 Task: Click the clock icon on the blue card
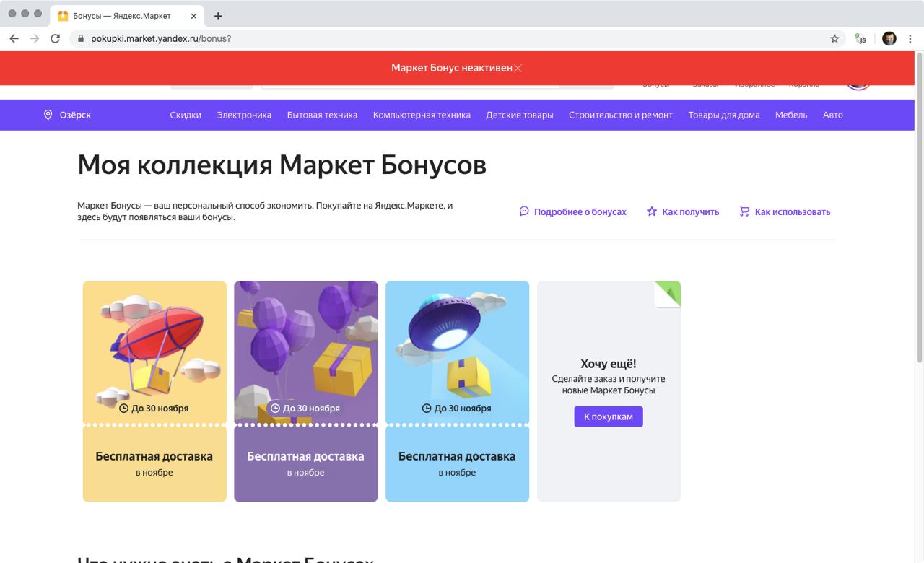point(427,409)
